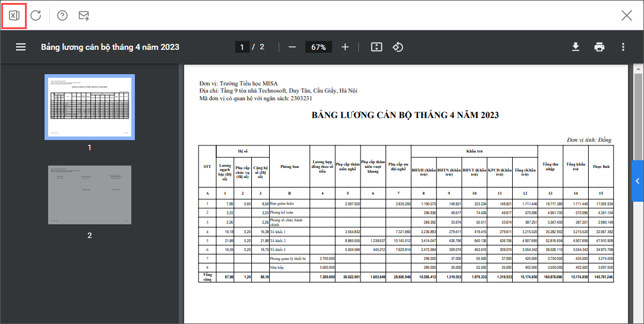Click the 'Tổng thu nhập' column header
Viewport: 644px width, 324px height.
(x=550, y=167)
